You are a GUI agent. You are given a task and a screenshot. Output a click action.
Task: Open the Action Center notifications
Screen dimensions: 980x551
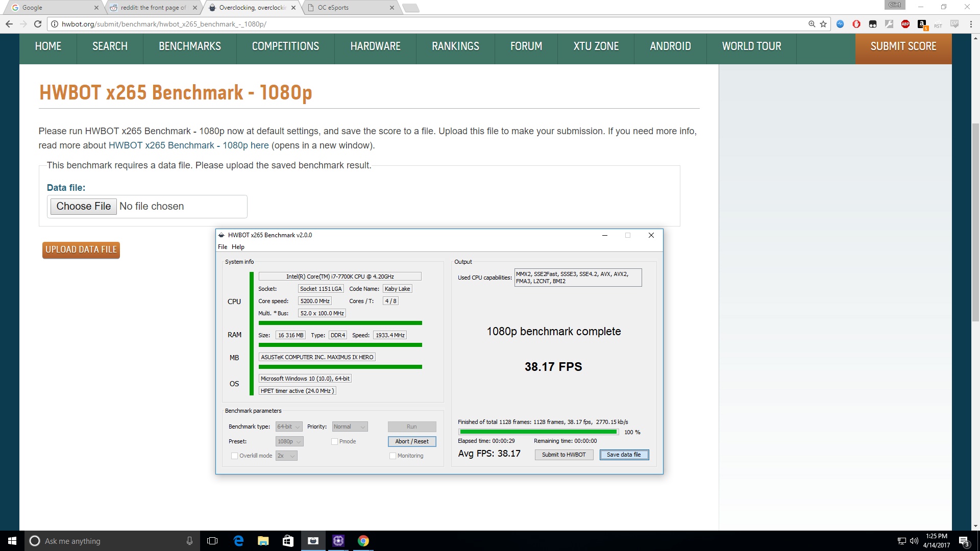coord(964,541)
